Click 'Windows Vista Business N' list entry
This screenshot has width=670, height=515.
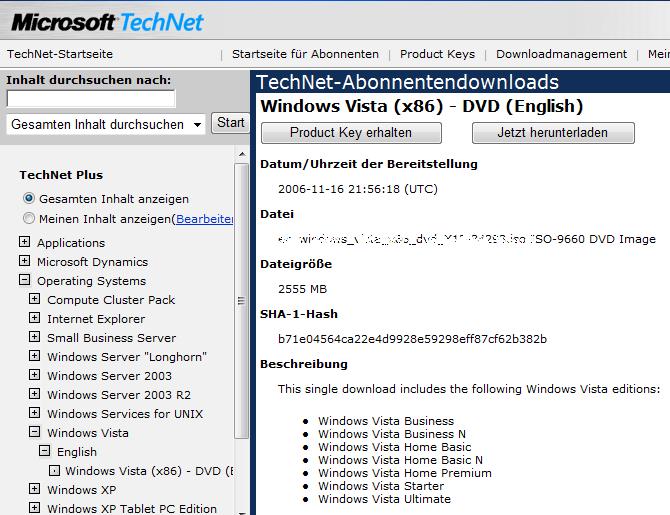pyautogui.click(x=392, y=434)
